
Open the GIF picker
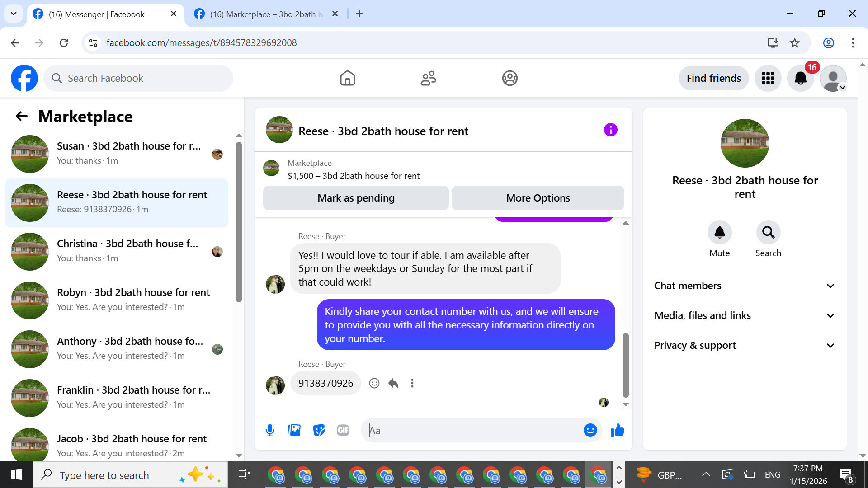[x=343, y=430]
